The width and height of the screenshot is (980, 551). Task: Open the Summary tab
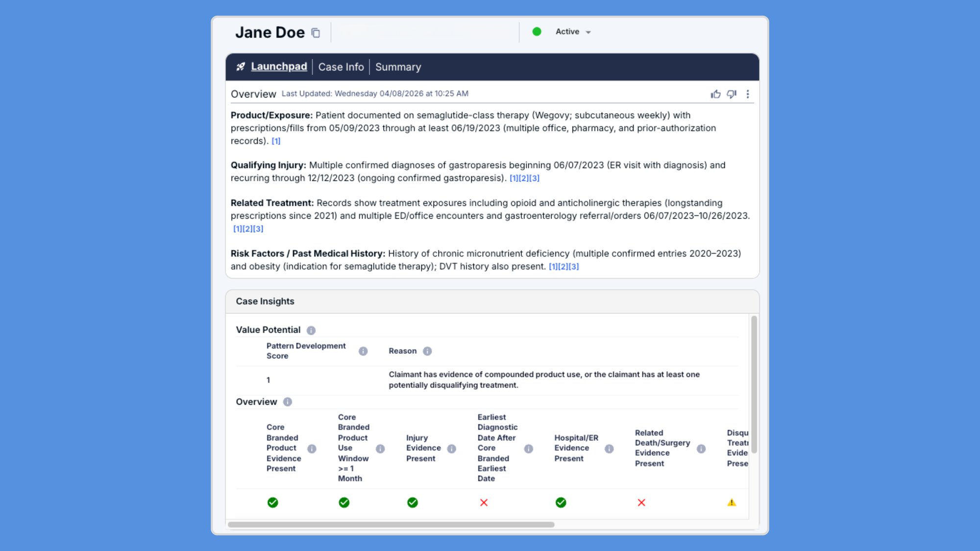398,67
